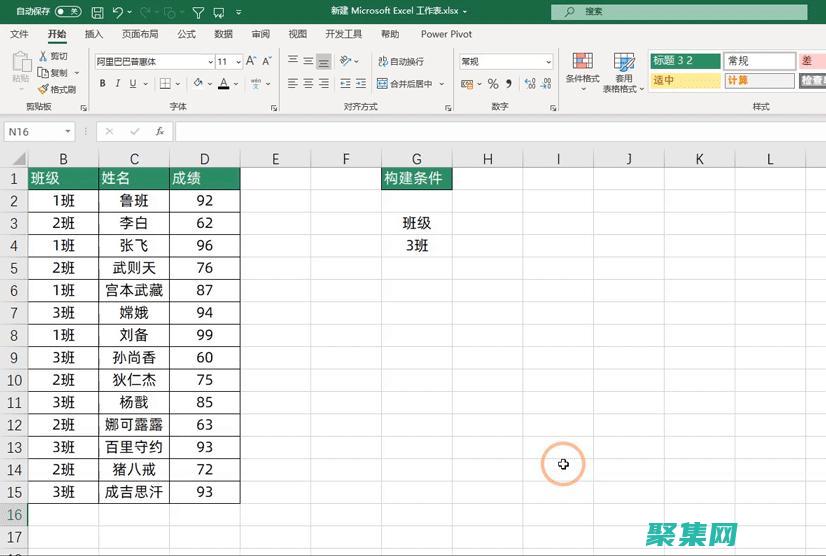Click the Center horizontally icon
Viewport: 826px width, 556px height.
point(308,83)
